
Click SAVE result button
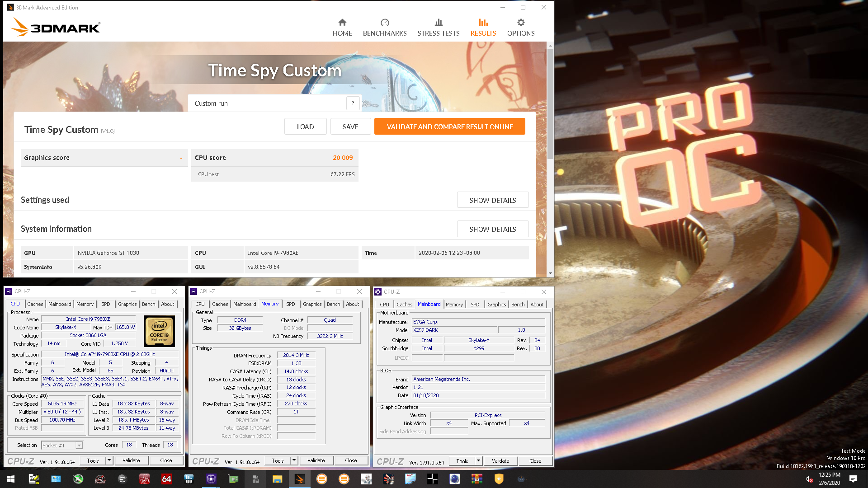350,127
